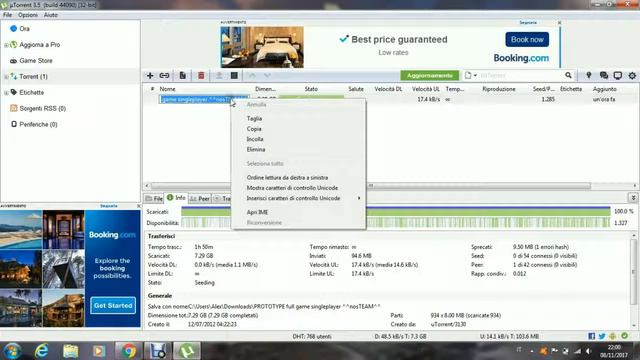The image size is (640, 360).
Task: Open the file-type dropdown beside search box
Action: 471,76
